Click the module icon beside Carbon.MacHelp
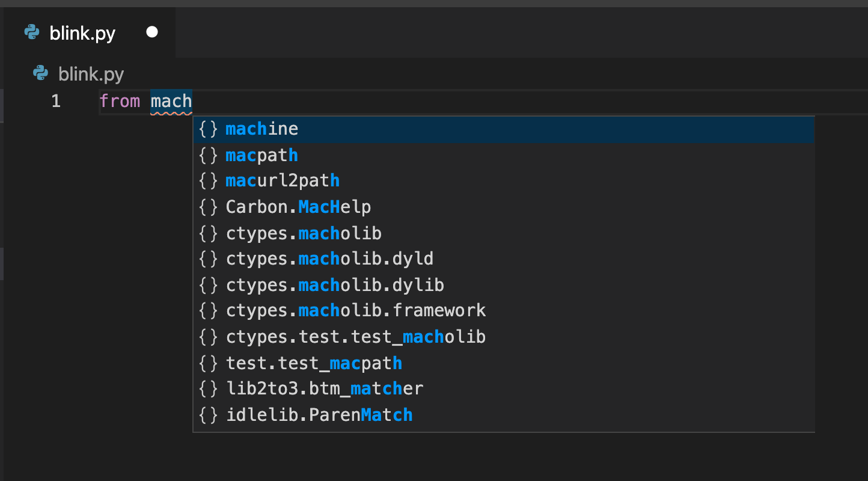 [208, 207]
